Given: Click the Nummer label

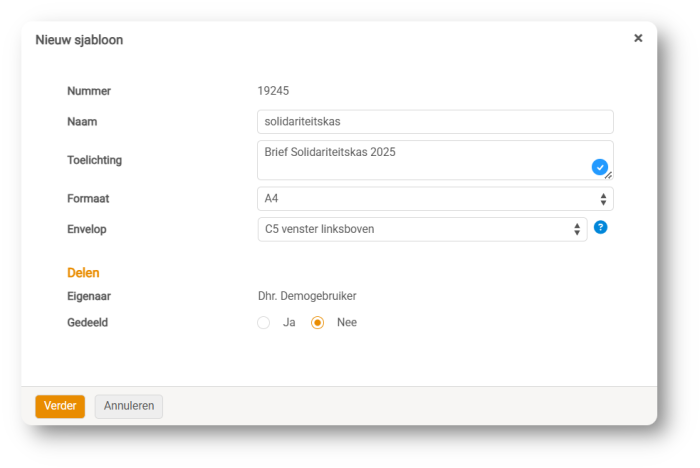Looking at the screenshot, I should click(89, 91).
